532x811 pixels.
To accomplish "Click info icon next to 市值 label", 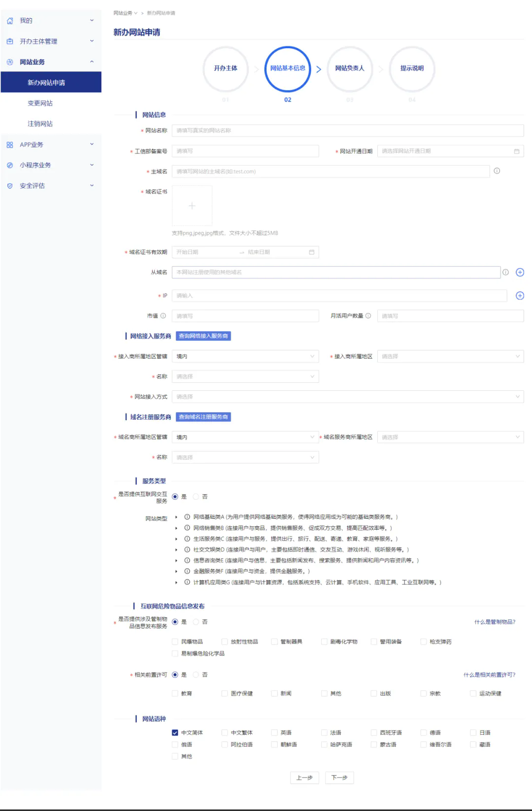I will coord(163,316).
